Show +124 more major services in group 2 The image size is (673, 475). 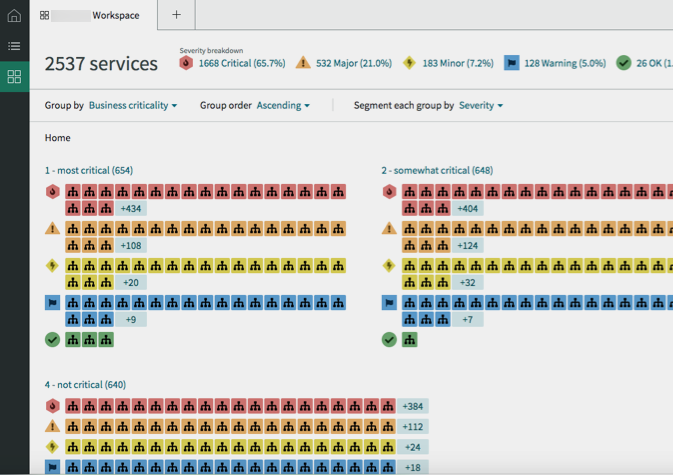click(x=467, y=246)
